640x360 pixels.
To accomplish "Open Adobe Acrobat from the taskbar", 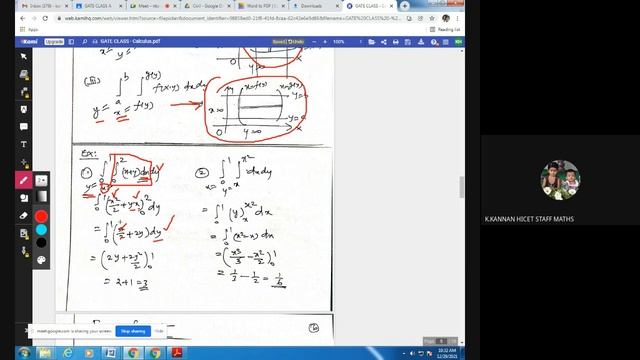I will [x=177, y=353].
